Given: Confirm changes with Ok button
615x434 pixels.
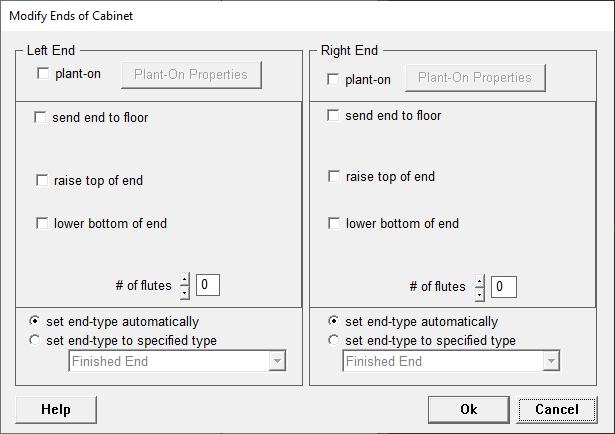Looking at the screenshot, I should [469, 409].
